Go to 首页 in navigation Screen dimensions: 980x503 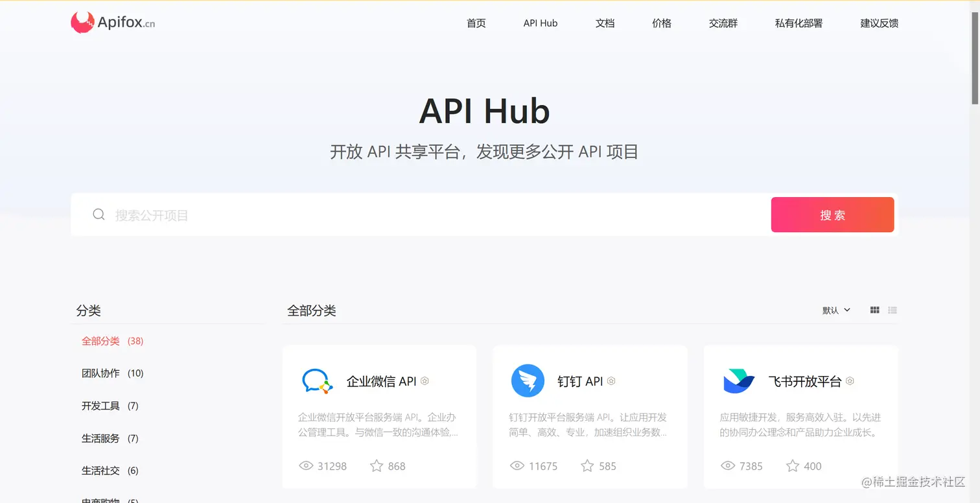[x=476, y=23]
